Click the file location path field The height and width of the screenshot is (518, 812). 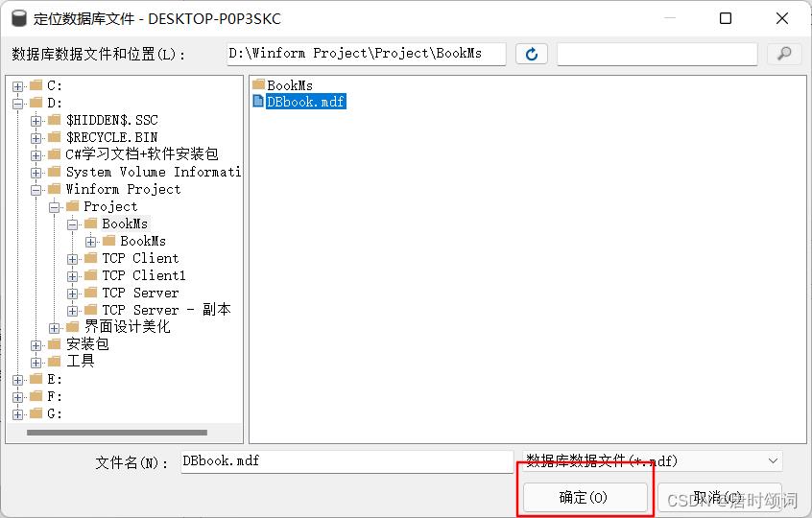coord(366,54)
